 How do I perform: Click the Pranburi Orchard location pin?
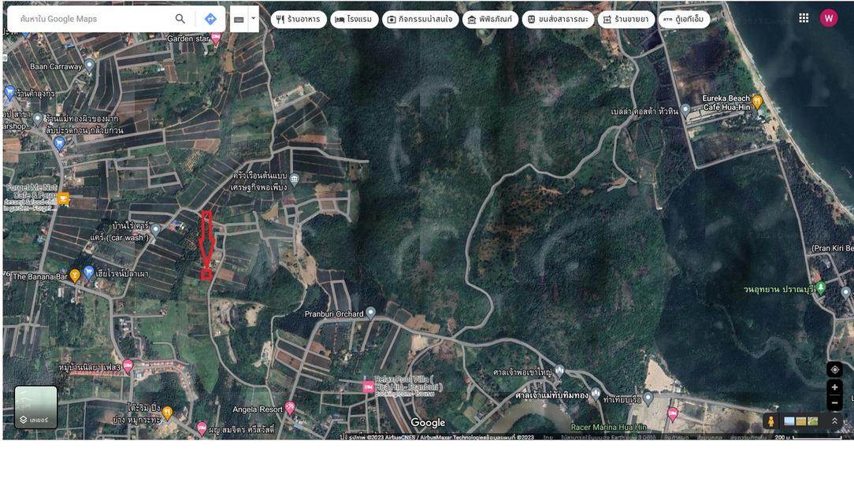pyautogui.click(x=370, y=313)
